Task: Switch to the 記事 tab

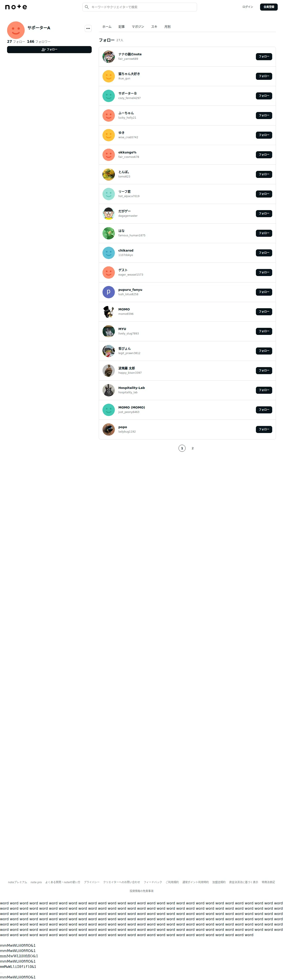Action: click(x=121, y=27)
